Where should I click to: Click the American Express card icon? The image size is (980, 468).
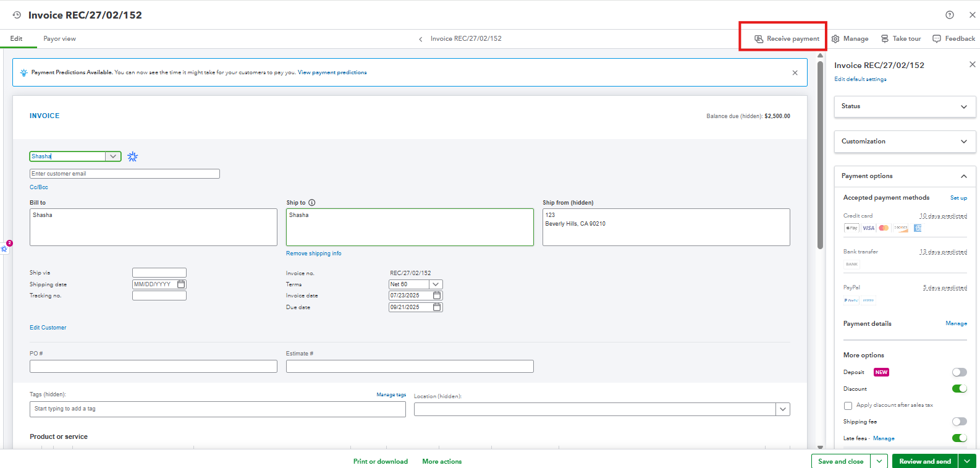point(918,228)
